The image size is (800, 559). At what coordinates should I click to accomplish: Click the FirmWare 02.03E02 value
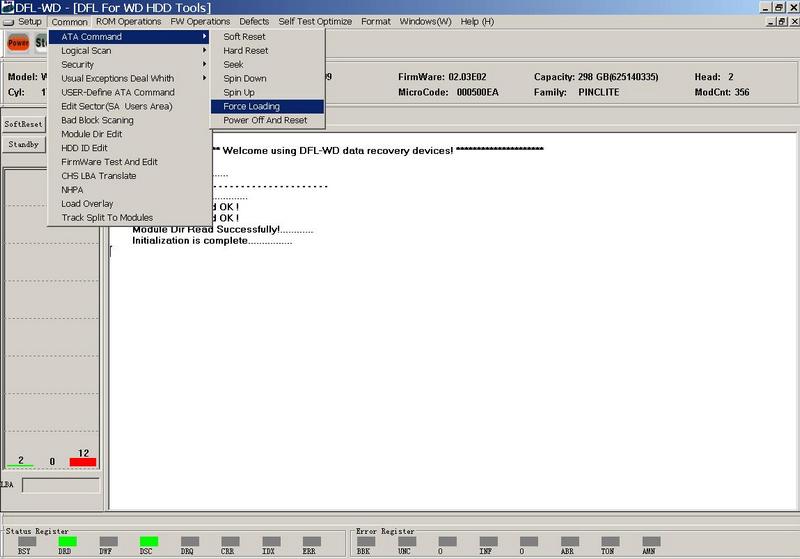[x=467, y=77]
